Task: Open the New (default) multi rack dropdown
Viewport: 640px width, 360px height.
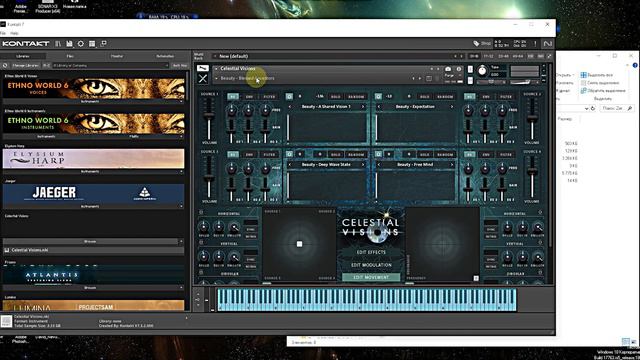Action: tap(215, 56)
